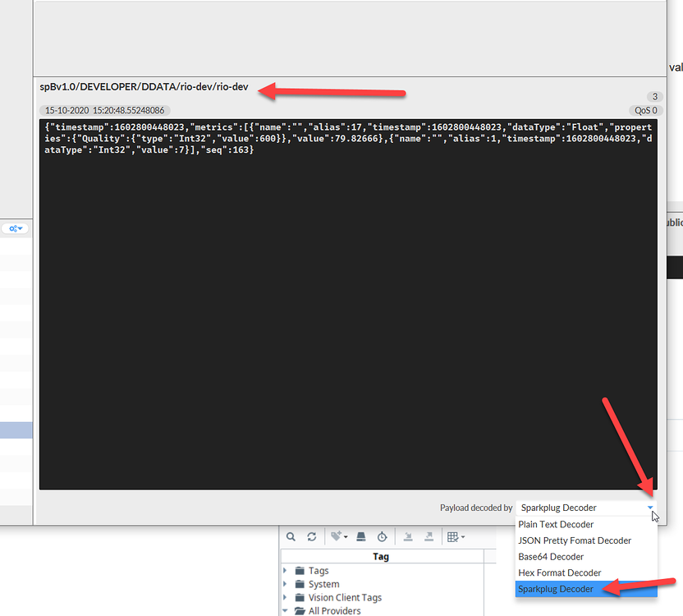Export tags using the export arrow icon
This screenshot has height=616, width=683.
pyautogui.click(x=428, y=536)
